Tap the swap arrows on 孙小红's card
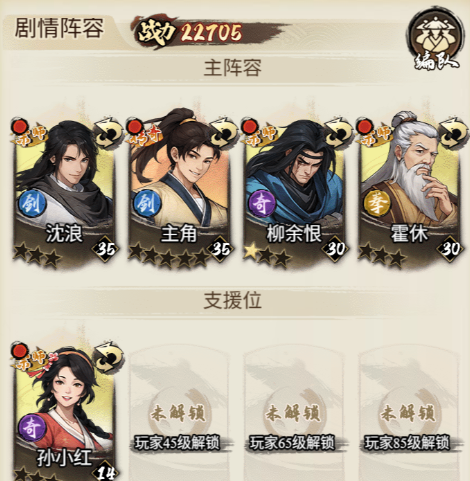 108,358
